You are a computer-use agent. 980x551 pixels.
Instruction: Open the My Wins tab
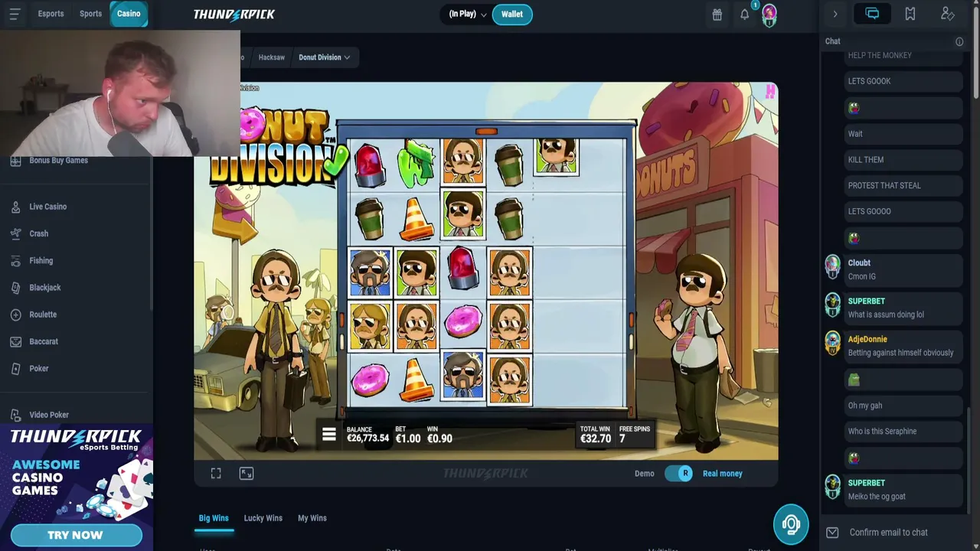click(x=312, y=518)
